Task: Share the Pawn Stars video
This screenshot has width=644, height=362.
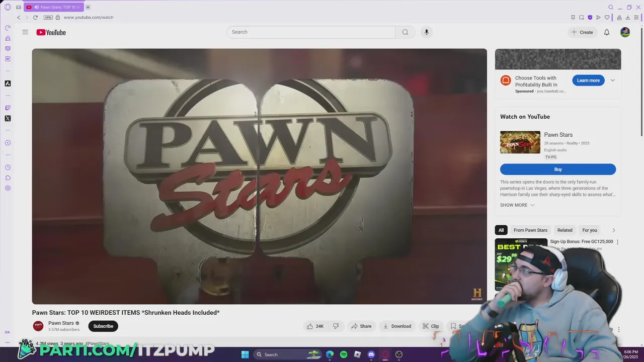Action: click(x=361, y=326)
